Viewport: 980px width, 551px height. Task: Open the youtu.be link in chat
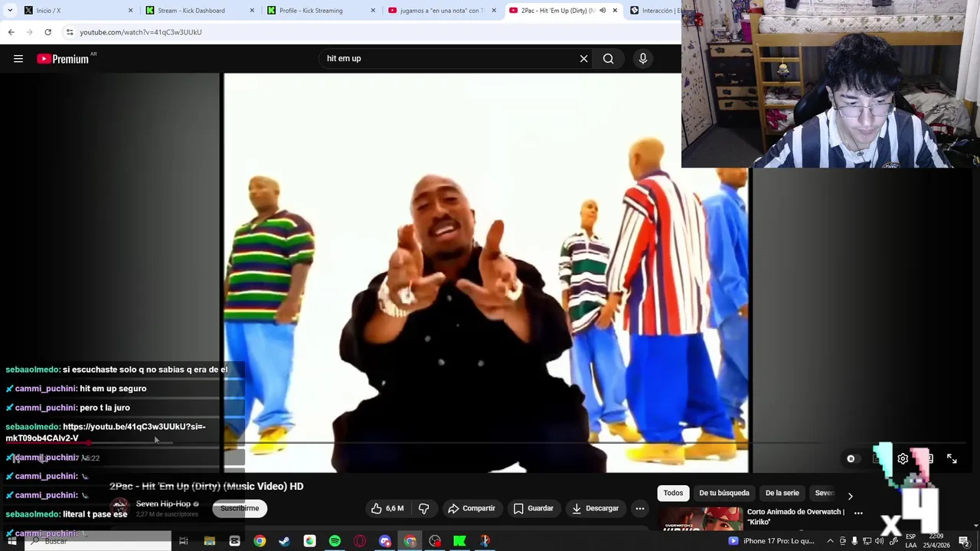[x=106, y=432]
